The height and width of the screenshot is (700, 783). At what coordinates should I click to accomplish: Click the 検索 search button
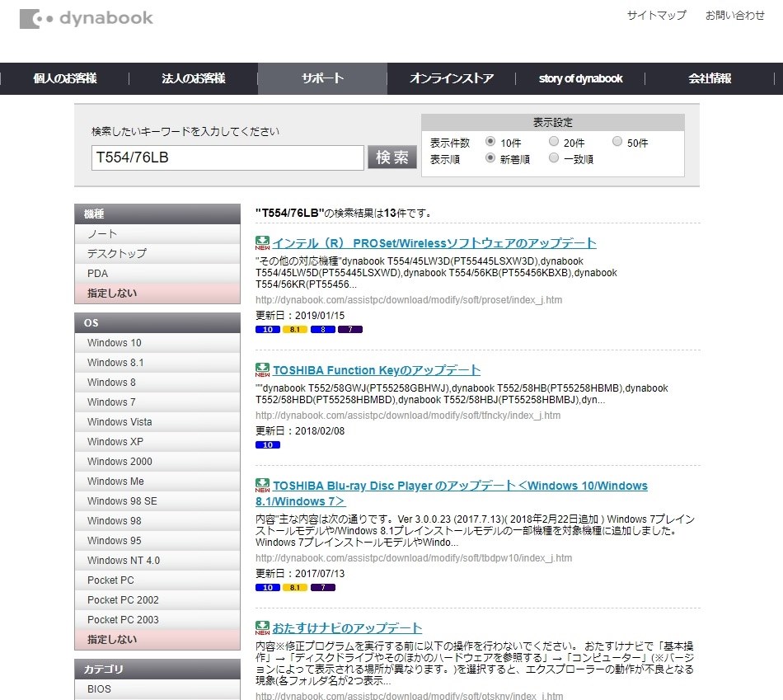click(x=392, y=157)
